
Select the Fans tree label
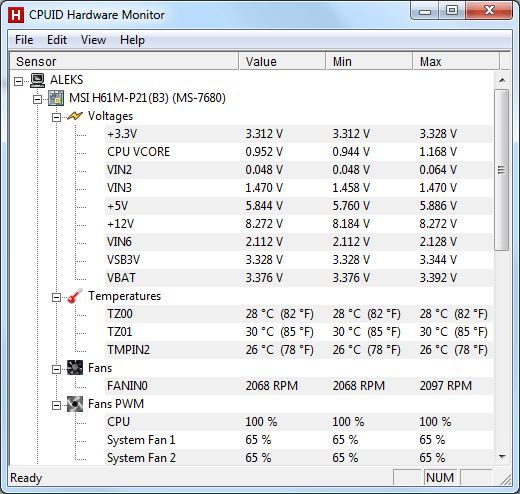click(100, 368)
